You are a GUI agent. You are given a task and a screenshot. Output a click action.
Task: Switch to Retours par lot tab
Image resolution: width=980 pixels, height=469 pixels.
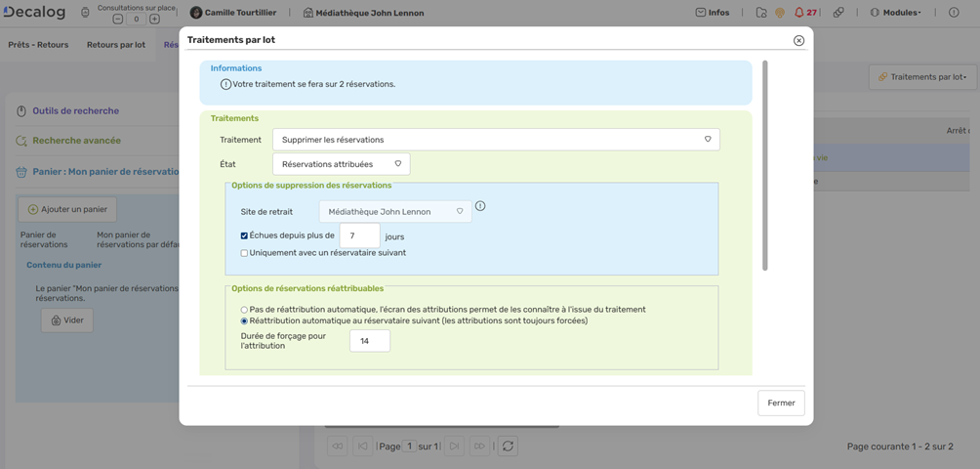pyautogui.click(x=115, y=45)
